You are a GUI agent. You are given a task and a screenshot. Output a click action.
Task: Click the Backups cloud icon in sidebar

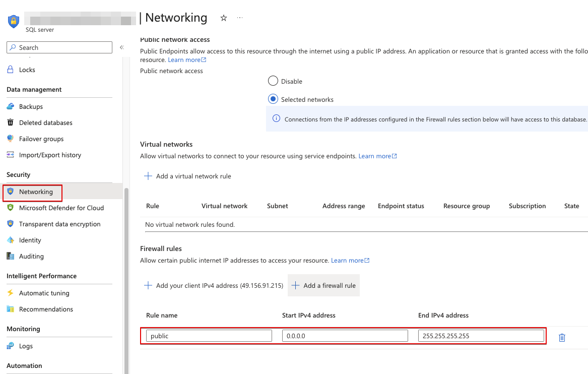tap(11, 107)
